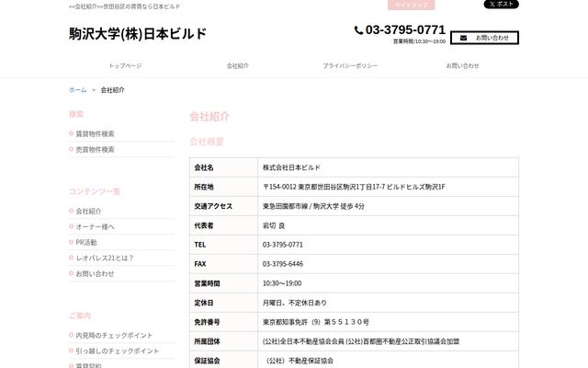Image resolution: width=588 pixels, height=368 pixels.
Task: Click the address cell starting 〒154-0012
Action: (x=388, y=187)
